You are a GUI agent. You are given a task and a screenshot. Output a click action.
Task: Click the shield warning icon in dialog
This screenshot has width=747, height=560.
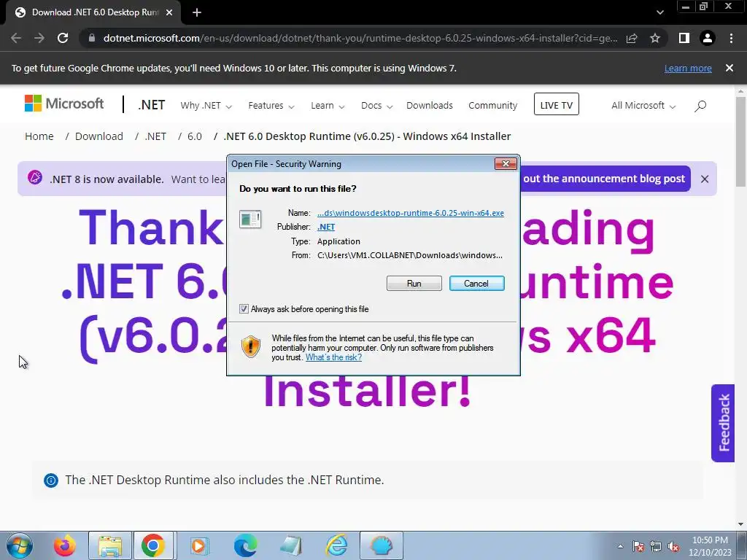pos(251,346)
